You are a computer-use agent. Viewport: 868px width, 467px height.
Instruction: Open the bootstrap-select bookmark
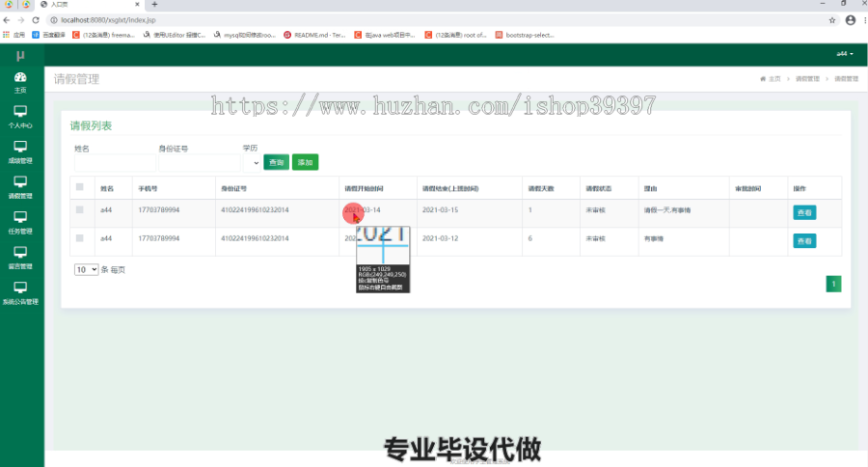click(525, 35)
